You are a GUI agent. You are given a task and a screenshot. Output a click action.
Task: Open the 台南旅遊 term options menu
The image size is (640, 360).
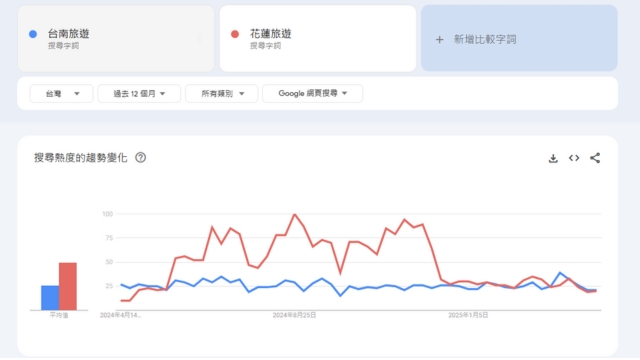200,39
